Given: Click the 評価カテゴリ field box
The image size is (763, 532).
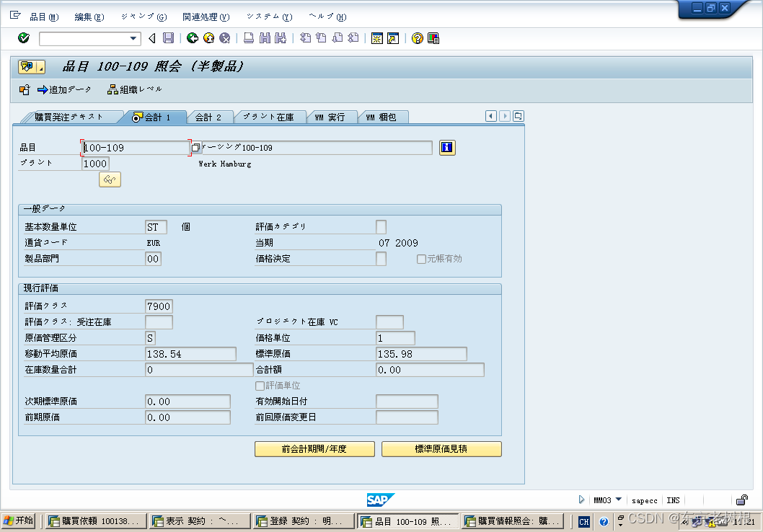Looking at the screenshot, I should 381,226.
